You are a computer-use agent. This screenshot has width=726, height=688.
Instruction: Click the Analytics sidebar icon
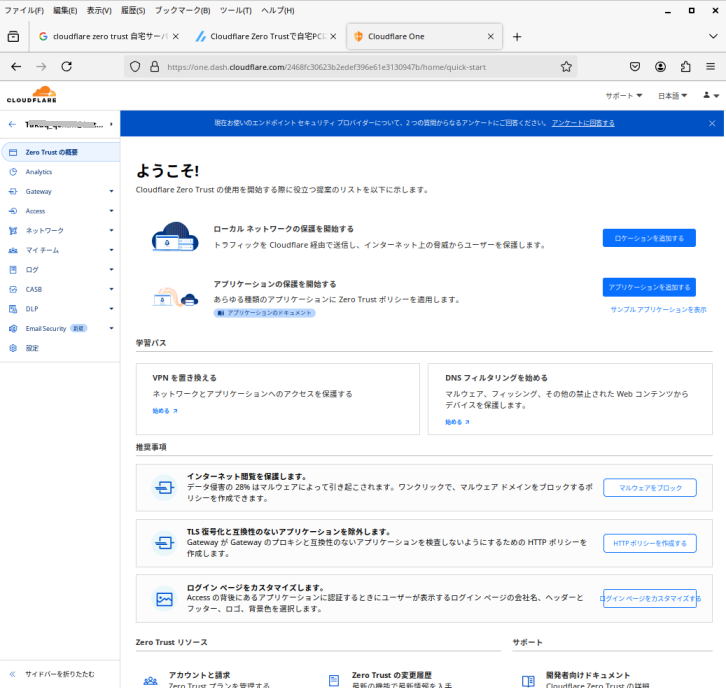point(13,172)
